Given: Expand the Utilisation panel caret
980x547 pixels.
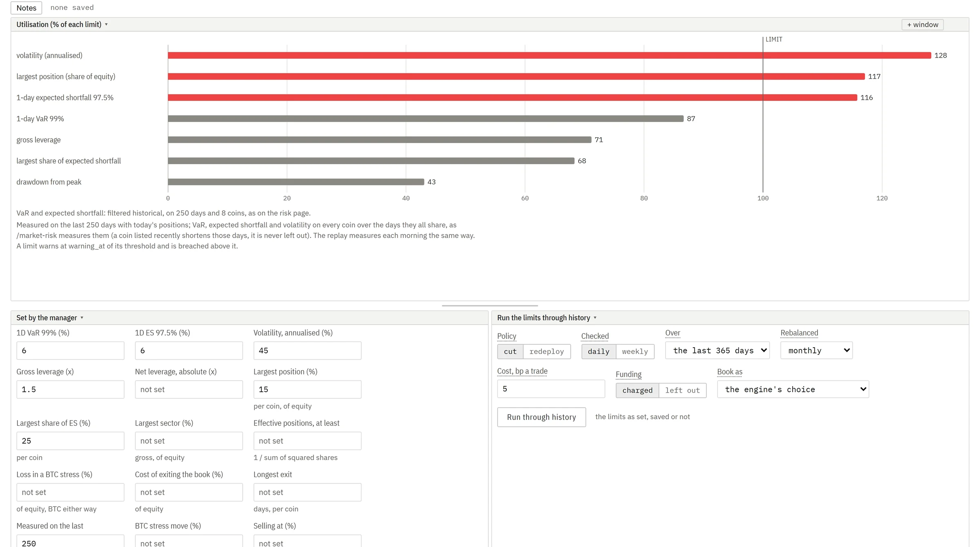Looking at the screenshot, I should point(106,25).
